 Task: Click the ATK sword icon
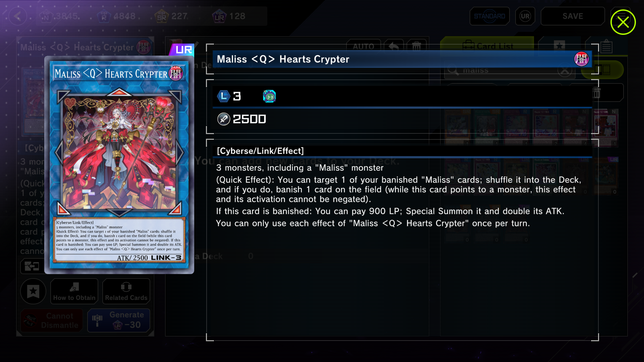[x=223, y=119]
